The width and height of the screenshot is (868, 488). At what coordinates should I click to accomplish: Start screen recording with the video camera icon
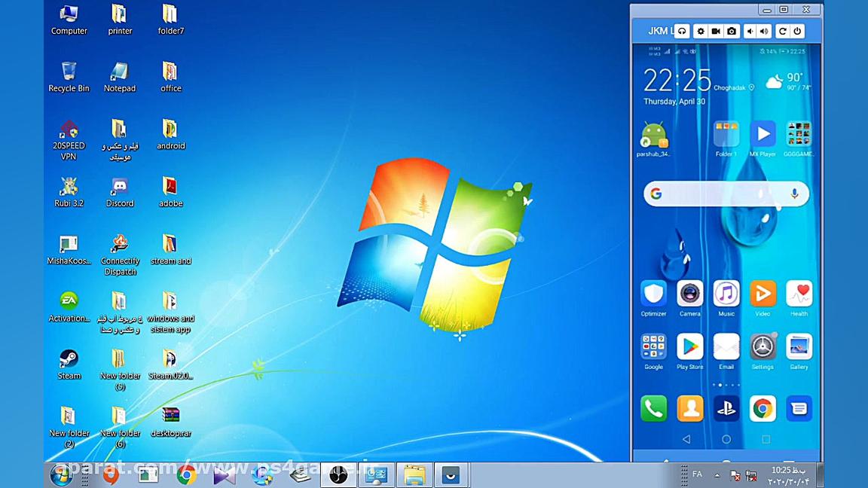point(716,31)
